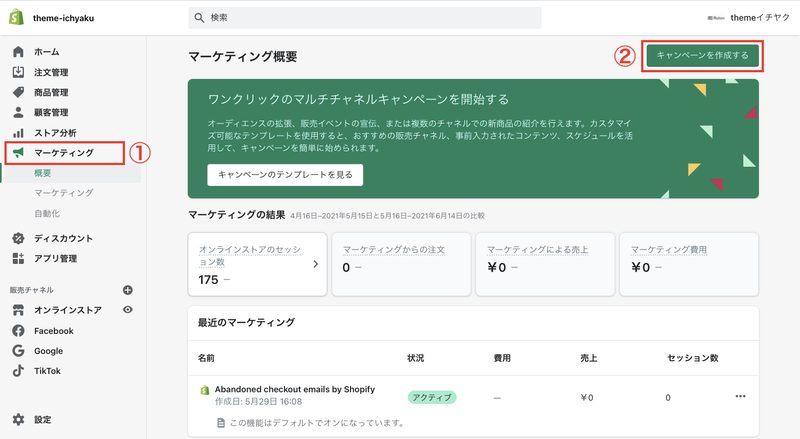
Task: Go to ストア分析 menu item
Action: pyautogui.click(x=55, y=133)
